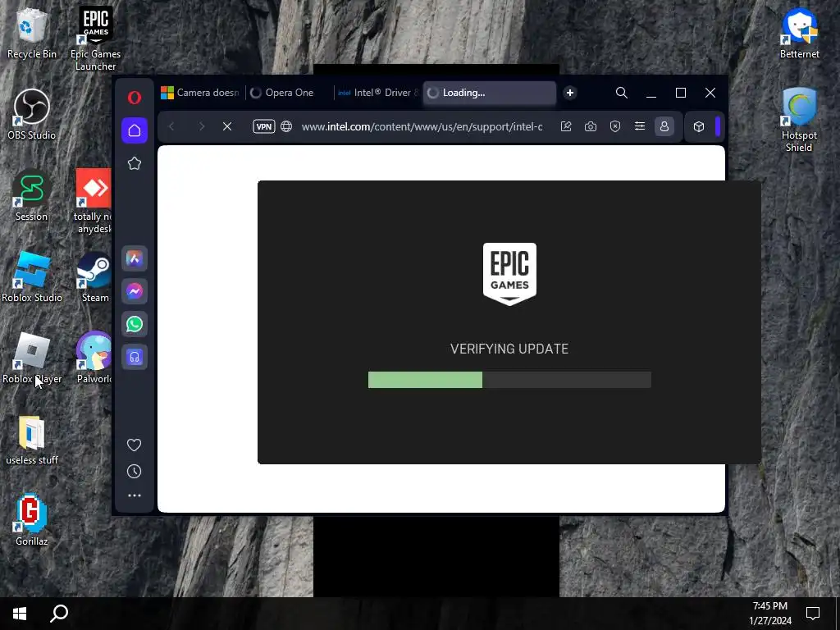Select Epic Games Launcher desktop shortcut

95,39
